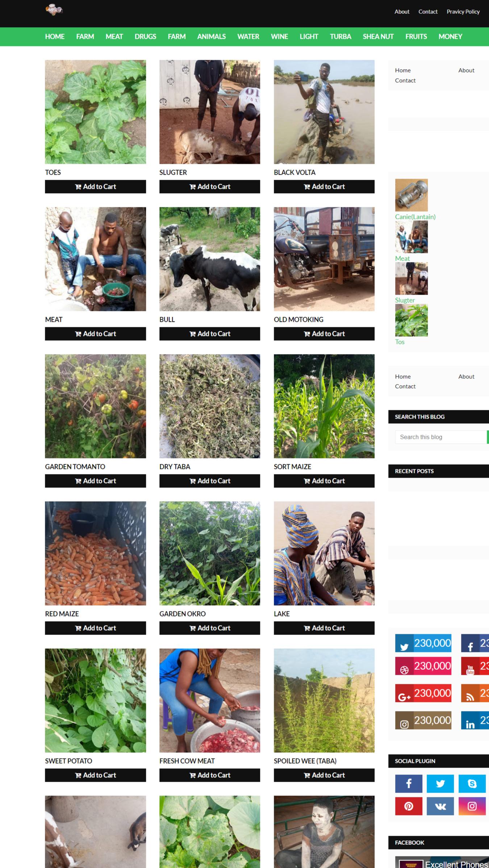Add RED MAIZE to cart
The height and width of the screenshot is (868, 489).
coord(95,628)
